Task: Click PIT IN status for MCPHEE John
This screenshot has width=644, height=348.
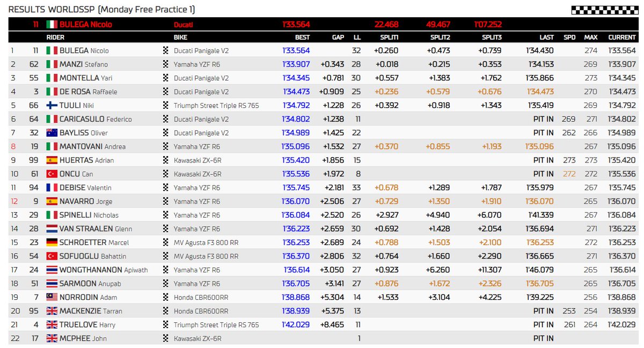Action: [543, 338]
